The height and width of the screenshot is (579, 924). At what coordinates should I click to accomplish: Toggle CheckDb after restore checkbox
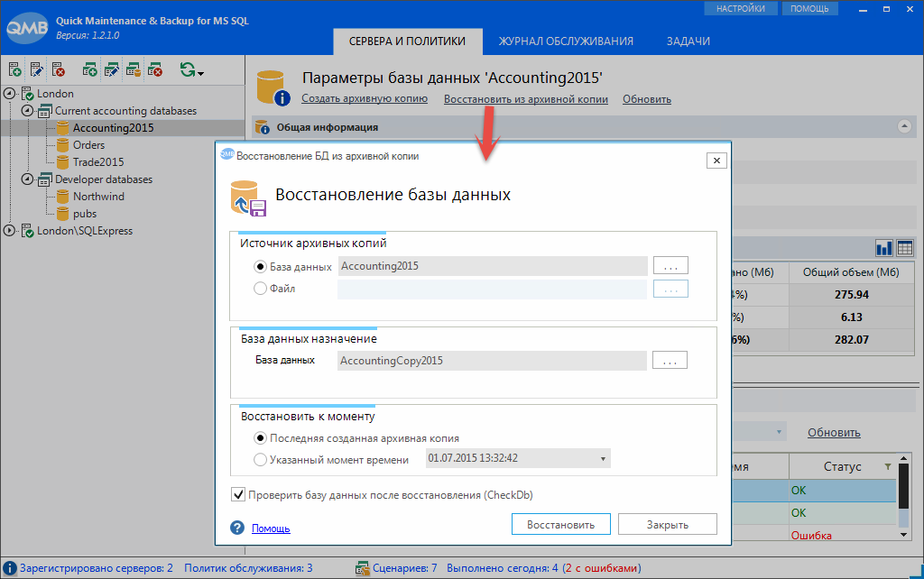pyautogui.click(x=238, y=494)
